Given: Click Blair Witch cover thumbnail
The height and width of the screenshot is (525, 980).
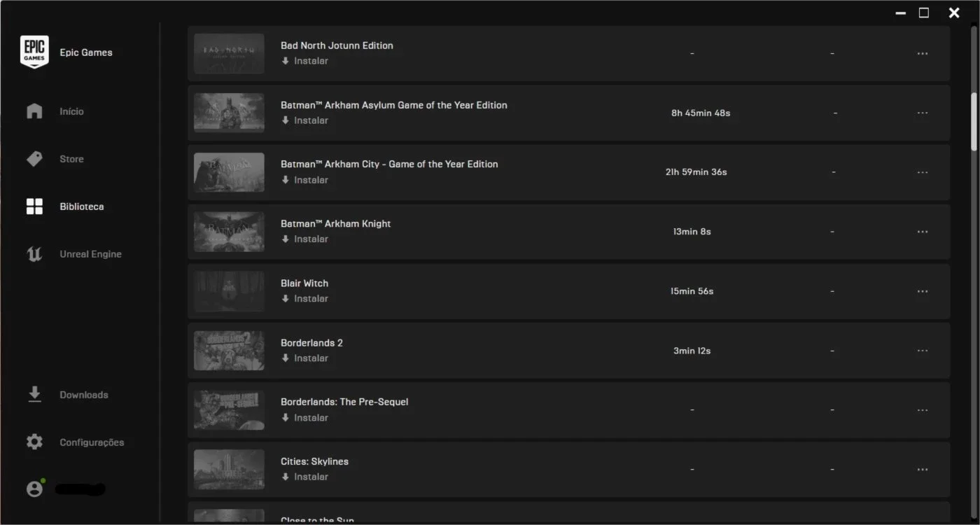Looking at the screenshot, I should [x=229, y=291].
